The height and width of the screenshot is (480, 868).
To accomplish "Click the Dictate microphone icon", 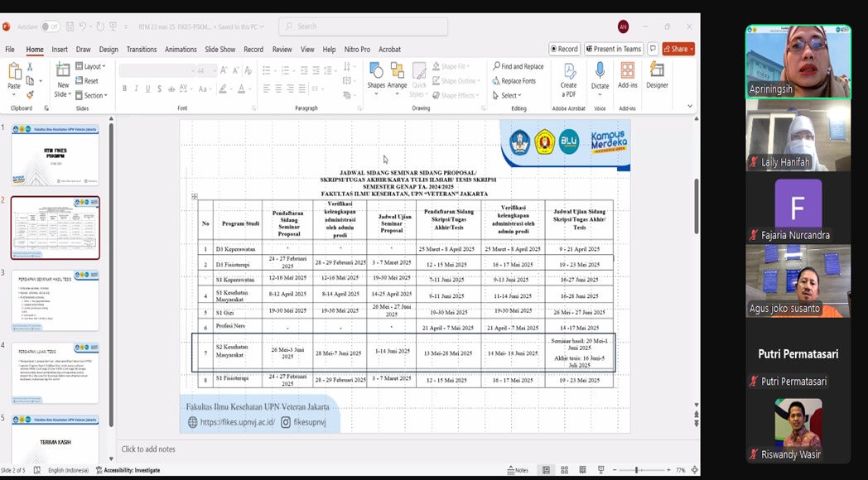I will click(x=600, y=71).
